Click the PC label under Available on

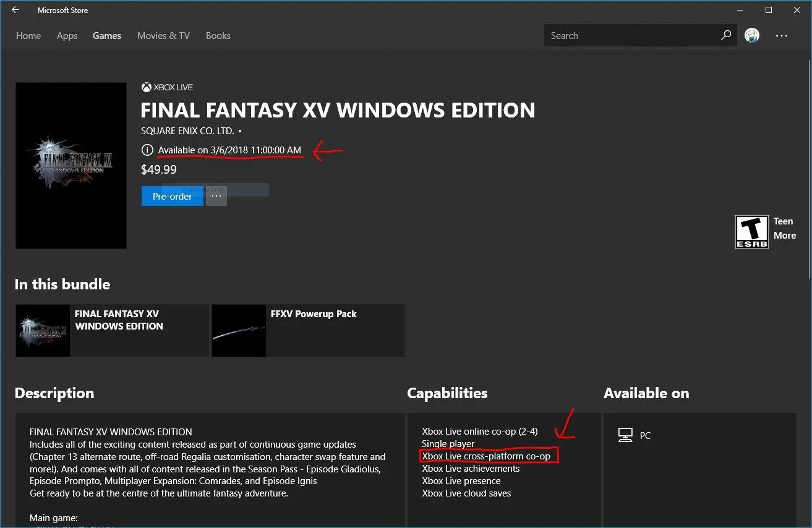pos(645,436)
